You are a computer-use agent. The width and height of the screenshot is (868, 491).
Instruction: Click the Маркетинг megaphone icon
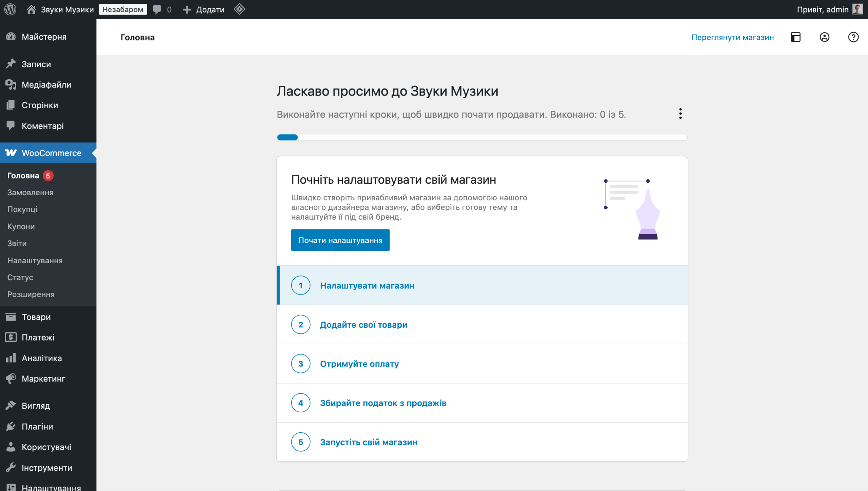[x=11, y=379]
